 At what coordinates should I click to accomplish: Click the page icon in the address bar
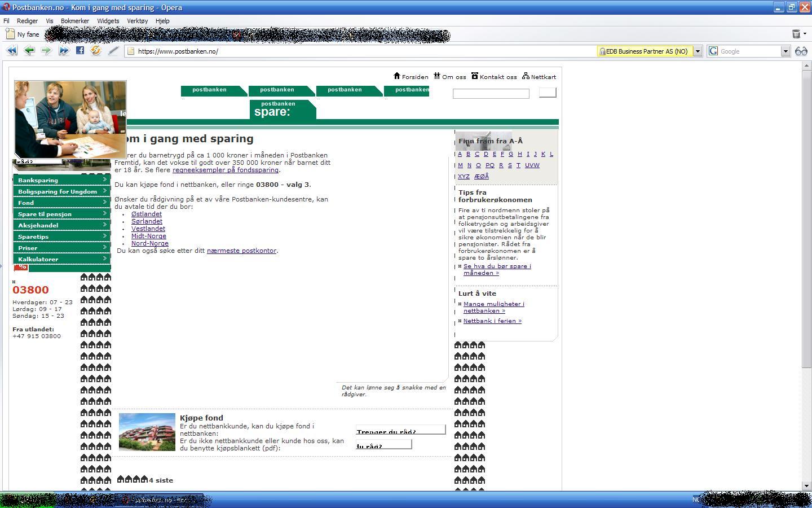click(131, 51)
